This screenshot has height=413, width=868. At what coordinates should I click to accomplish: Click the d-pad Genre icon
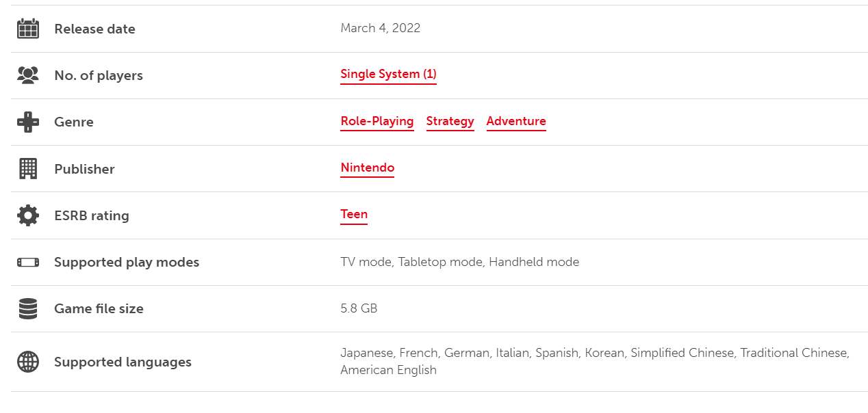(28, 122)
